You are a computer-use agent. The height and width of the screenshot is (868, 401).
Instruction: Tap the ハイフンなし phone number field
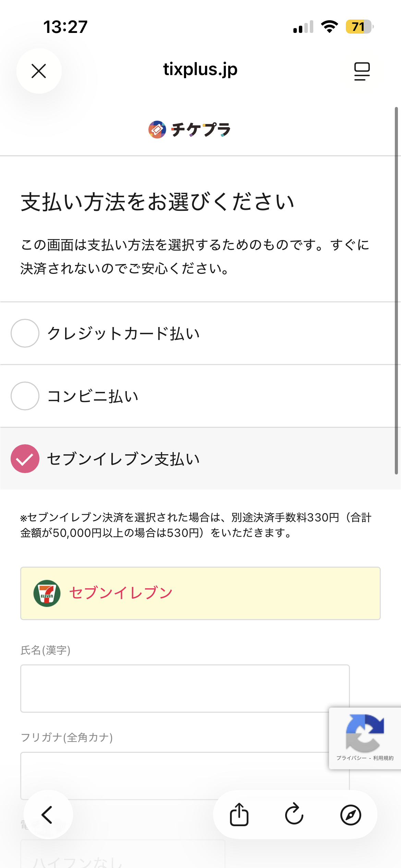[x=122, y=857]
